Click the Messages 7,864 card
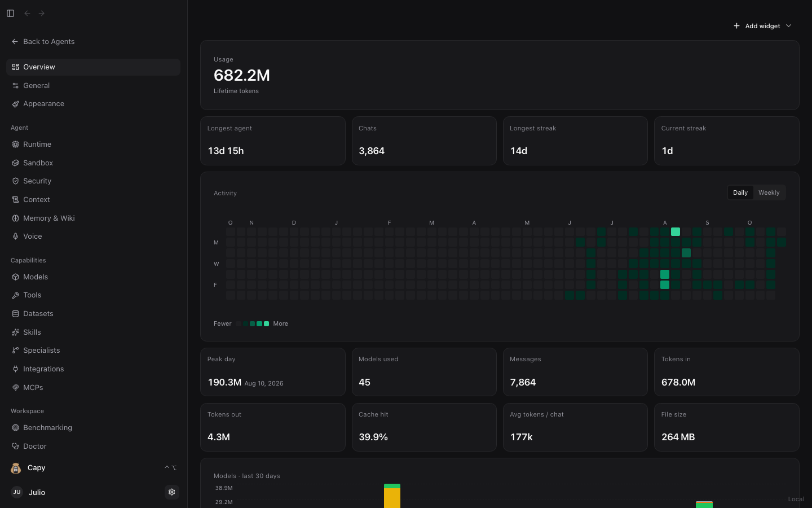The height and width of the screenshot is (508, 812). (x=575, y=372)
